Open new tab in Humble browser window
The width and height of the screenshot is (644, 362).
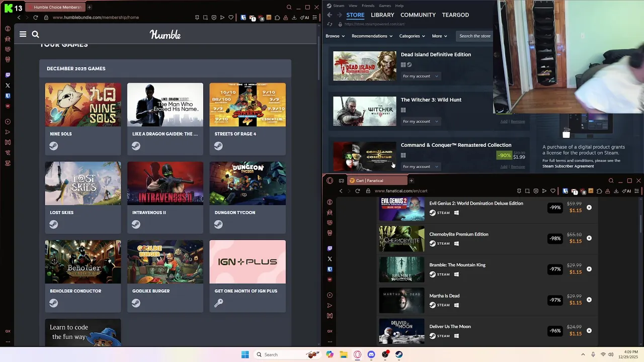pos(89,7)
